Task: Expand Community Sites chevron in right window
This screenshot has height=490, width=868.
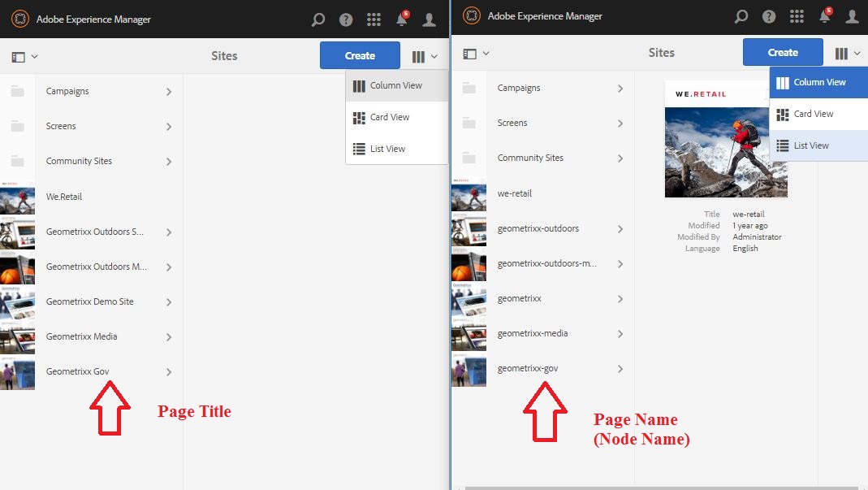Action: (x=620, y=158)
